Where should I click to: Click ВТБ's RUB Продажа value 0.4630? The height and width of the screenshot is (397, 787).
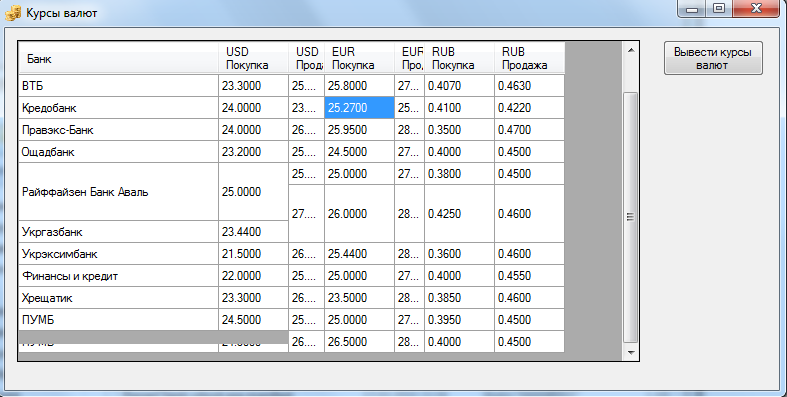pos(530,86)
